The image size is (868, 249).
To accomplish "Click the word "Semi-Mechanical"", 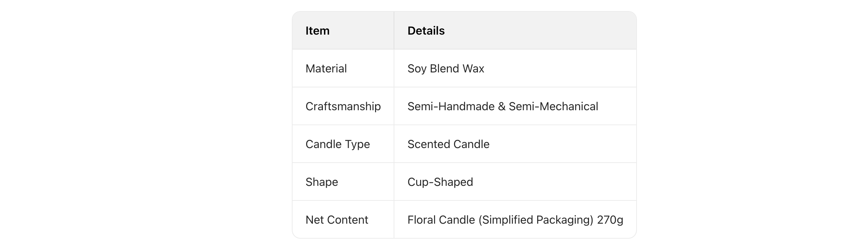I will [x=553, y=106].
